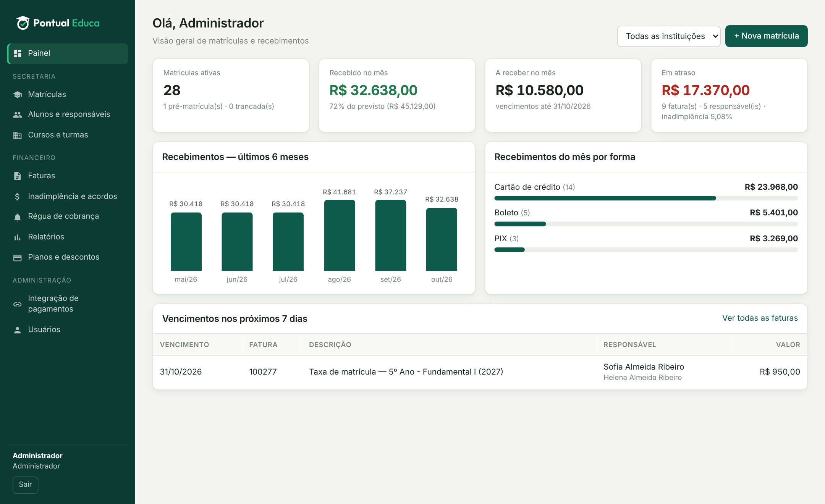Click the Em atraso amount R$ 17.370,00
Viewport: 825px width, 504px height.
click(x=705, y=90)
